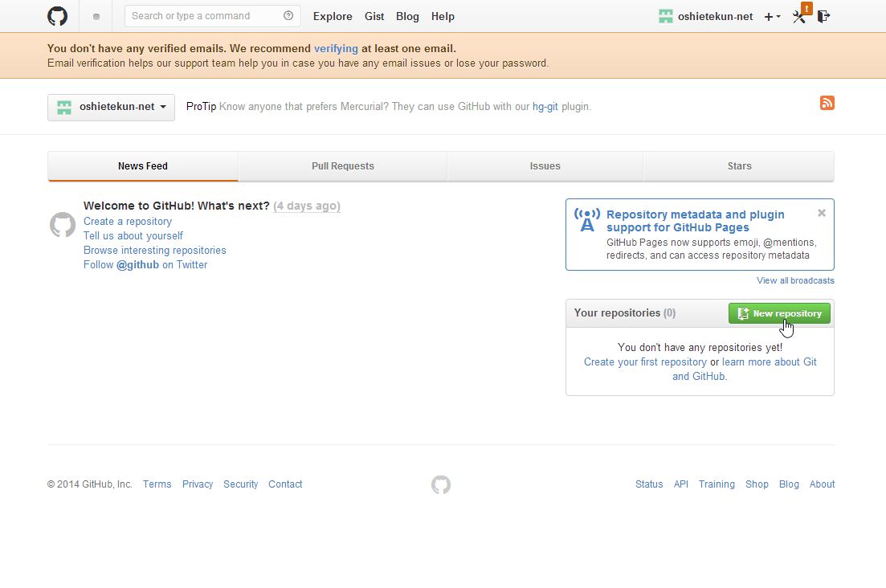Open the Privacy footer link
Image resolution: width=886 pixels, height=588 pixels.
198,484
